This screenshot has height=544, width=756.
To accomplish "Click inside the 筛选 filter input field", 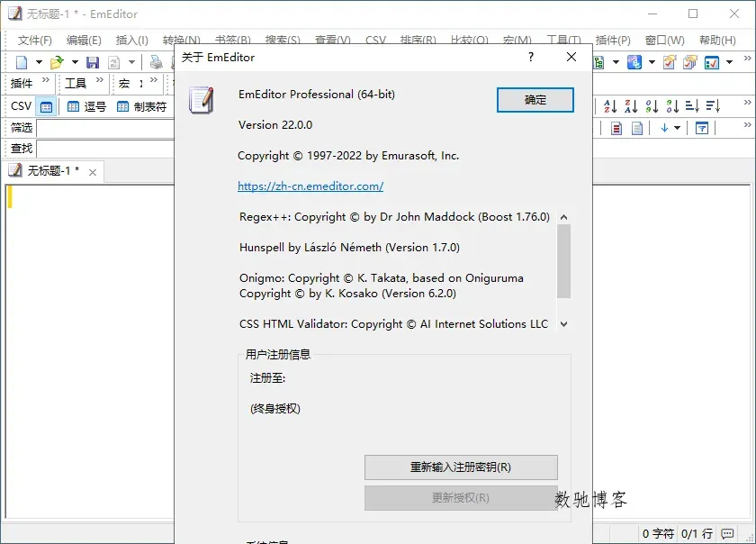I will point(105,129).
